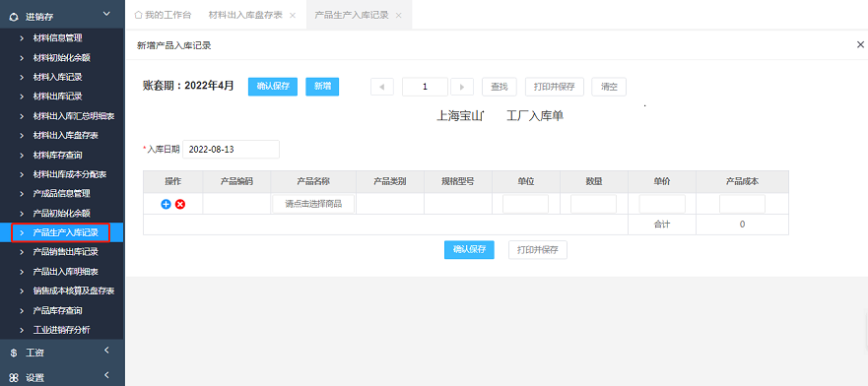Click top 打印并保存 button in toolbar

554,87
